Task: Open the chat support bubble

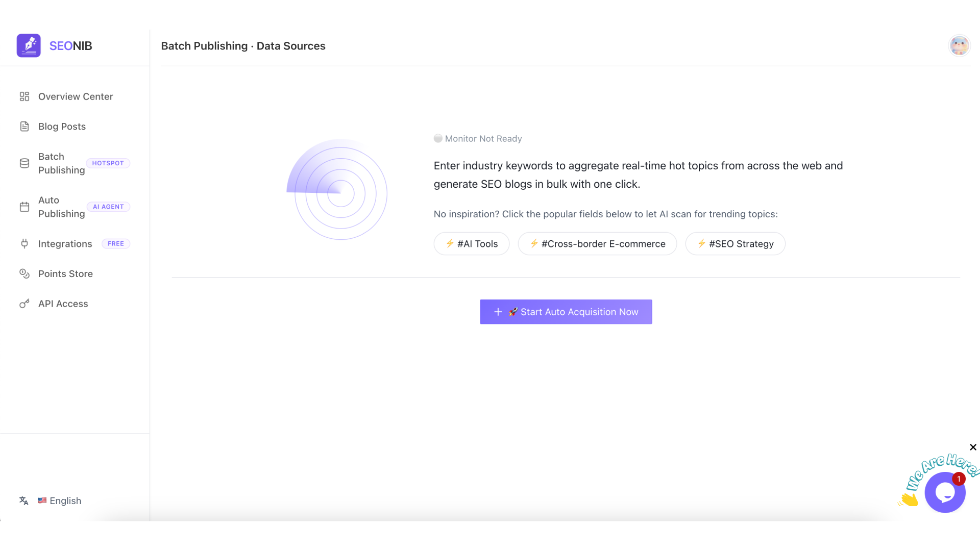Action: coord(945,492)
